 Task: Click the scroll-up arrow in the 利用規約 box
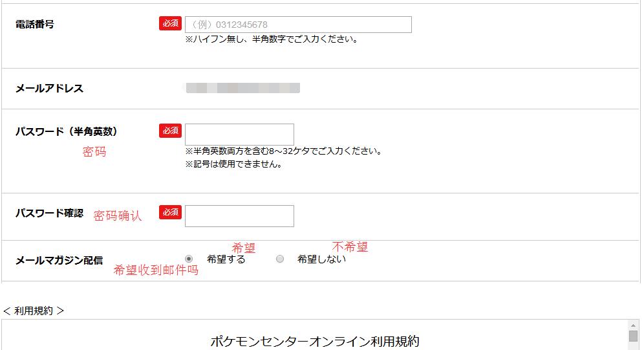[633, 325]
